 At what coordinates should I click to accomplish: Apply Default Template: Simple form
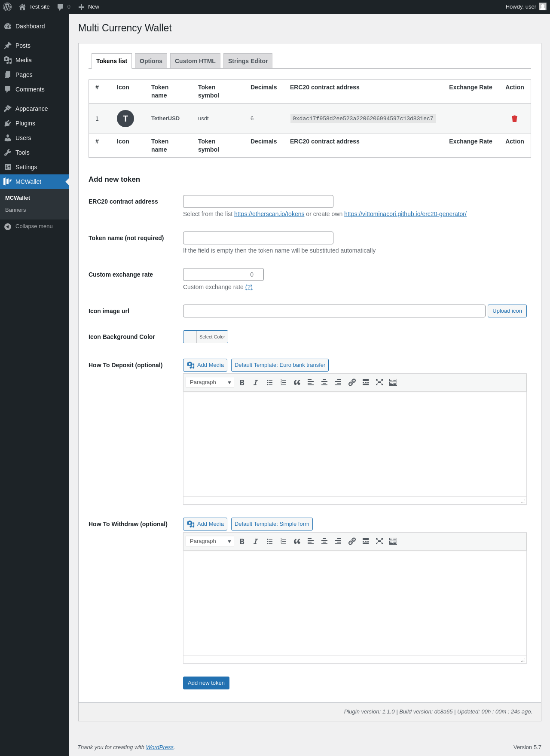point(272,524)
